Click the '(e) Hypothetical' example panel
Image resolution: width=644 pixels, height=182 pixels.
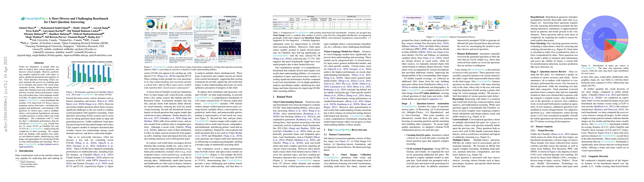click(x=156, y=52)
